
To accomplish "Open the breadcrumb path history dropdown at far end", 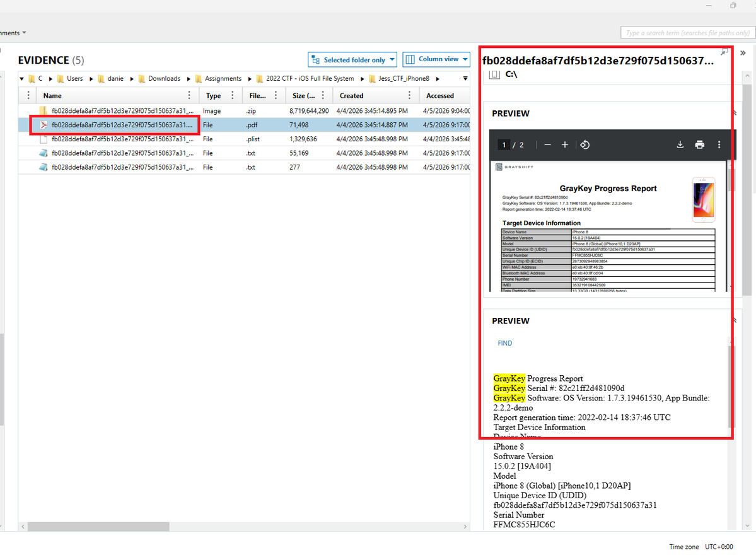I will click(x=465, y=79).
